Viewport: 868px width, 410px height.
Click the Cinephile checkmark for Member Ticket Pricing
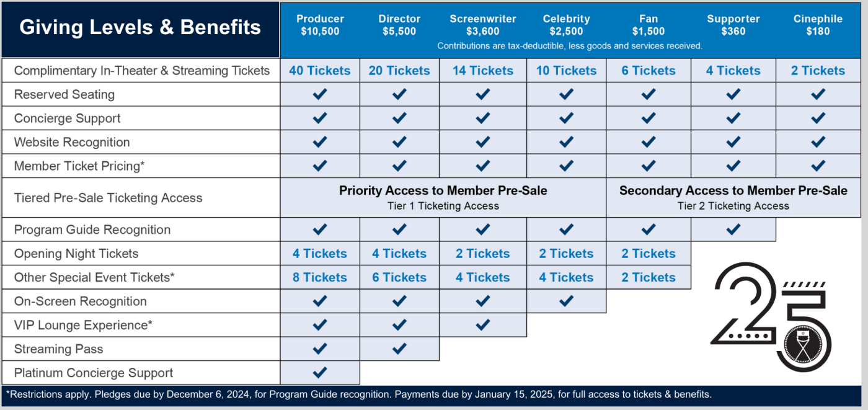point(818,166)
